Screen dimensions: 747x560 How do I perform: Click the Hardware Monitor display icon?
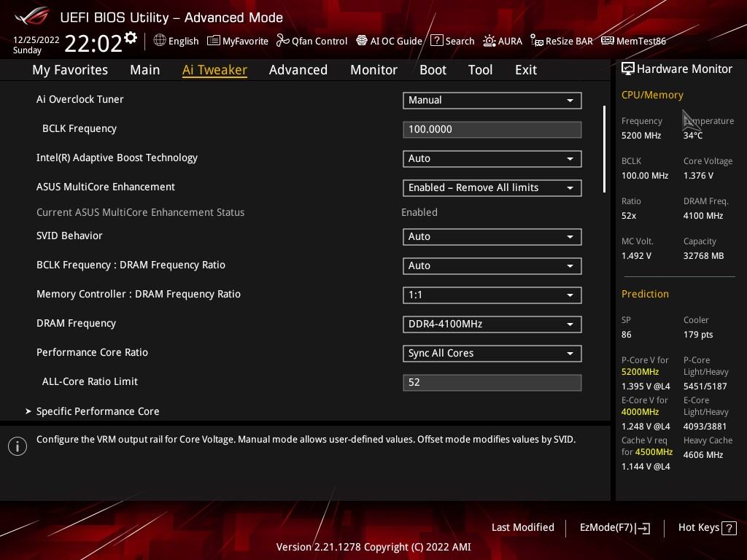(628, 69)
